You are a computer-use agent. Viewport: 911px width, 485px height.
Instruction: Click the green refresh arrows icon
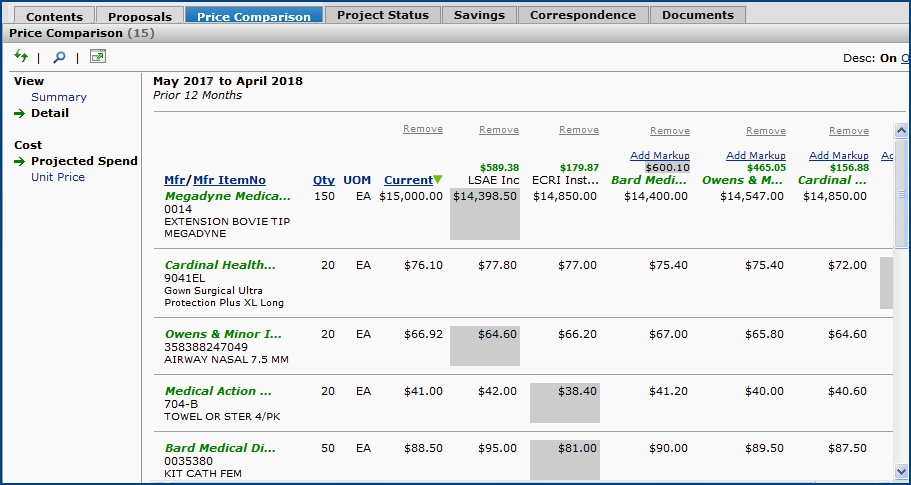(21, 57)
